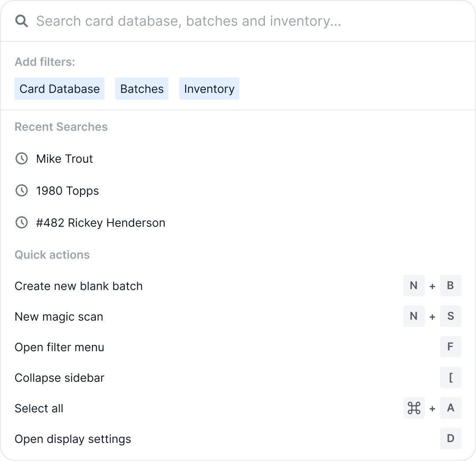Image resolution: width=476 pixels, height=461 pixels.
Task: Click the S key badge for magic scan
Action: 450,316
